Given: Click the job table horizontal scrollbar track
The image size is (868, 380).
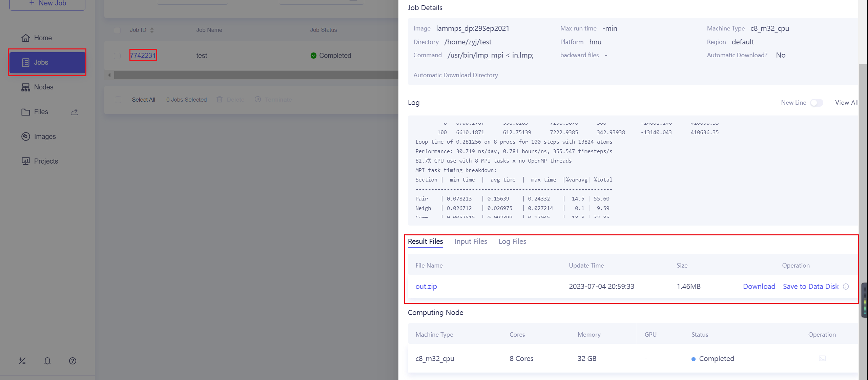Looking at the screenshot, I should click(x=256, y=75).
